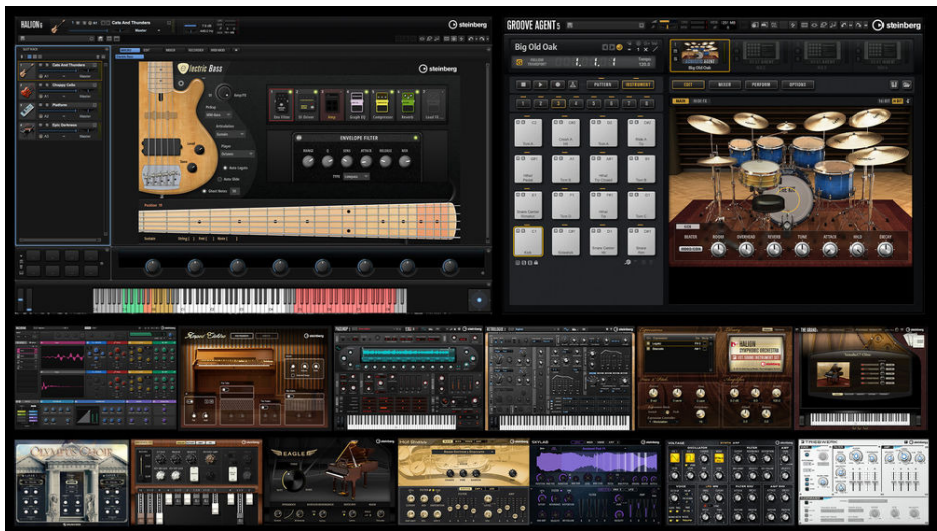Open the Eagle piano instrument thumbnail
The image size is (937, 531).
coord(330,483)
